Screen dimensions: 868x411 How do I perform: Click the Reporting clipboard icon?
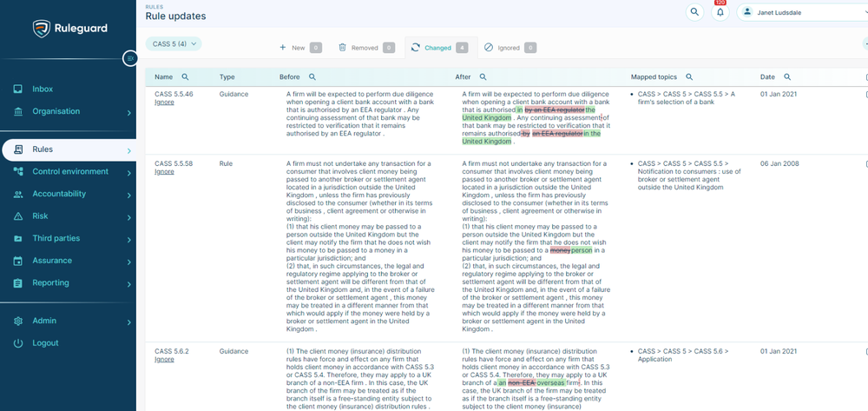pyautogui.click(x=17, y=283)
